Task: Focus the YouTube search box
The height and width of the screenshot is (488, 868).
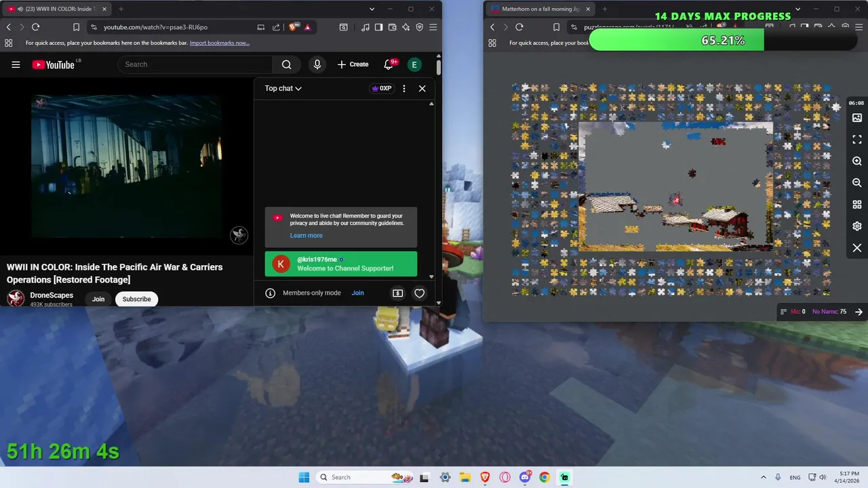Action: point(195,64)
